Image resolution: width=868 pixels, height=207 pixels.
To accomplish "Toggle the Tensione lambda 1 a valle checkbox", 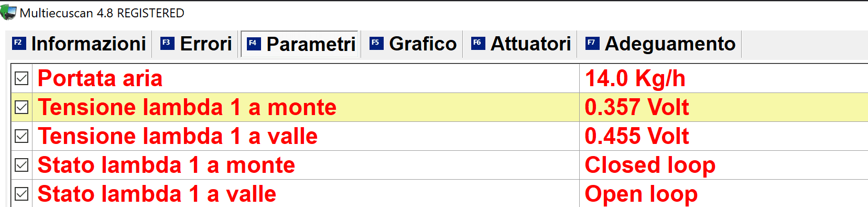I will click(21, 136).
